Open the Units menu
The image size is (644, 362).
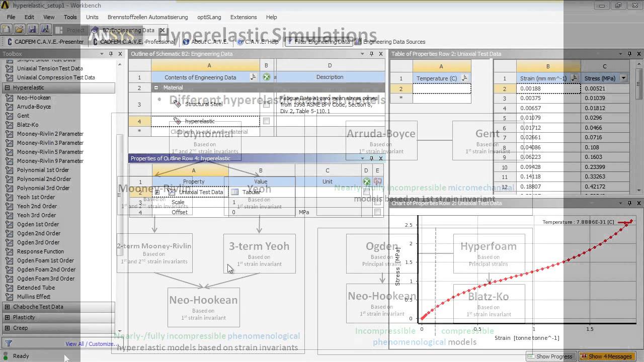click(92, 17)
